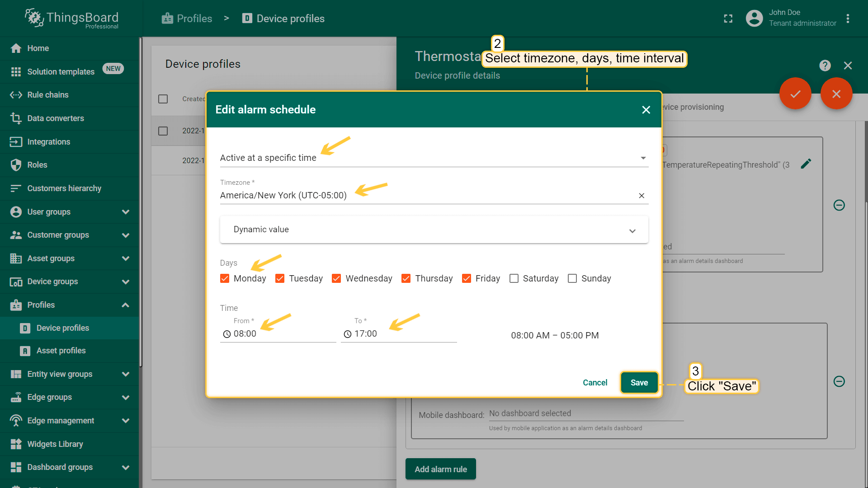The image size is (868, 488).
Task: Save the alarm schedule
Action: (x=639, y=383)
